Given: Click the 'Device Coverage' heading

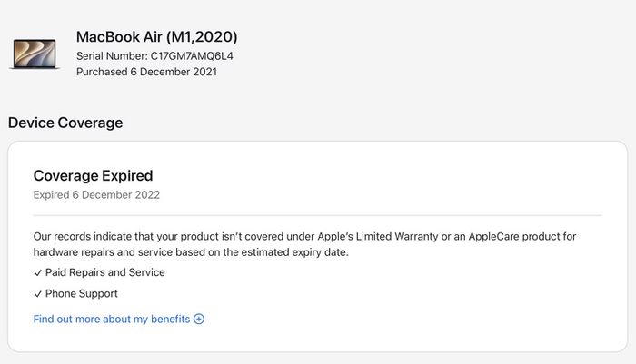Looking at the screenshot, I should click(65, 123).
